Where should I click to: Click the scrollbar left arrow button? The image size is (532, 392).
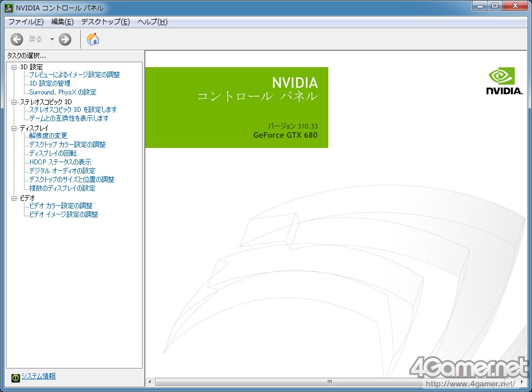coord(150,382)
